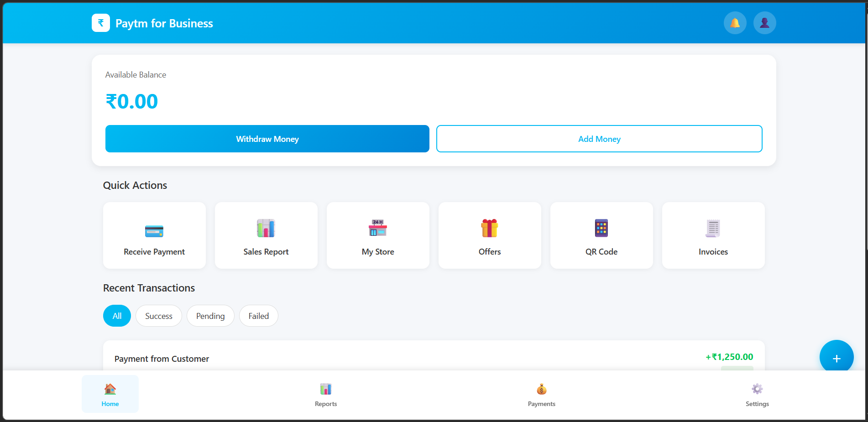Click the Home house icon in bottom nav
The height and width of the screenshot is (422, 868).
point(110,389)
